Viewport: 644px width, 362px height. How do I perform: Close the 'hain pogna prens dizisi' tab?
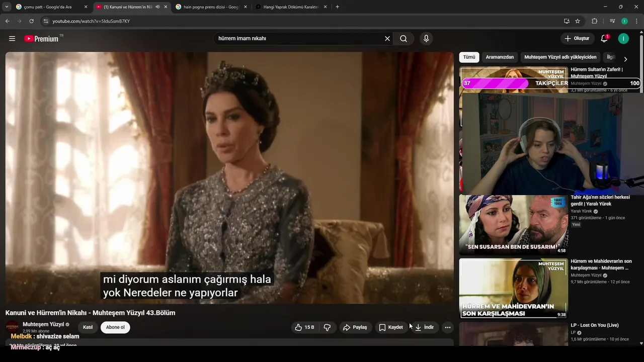click(246, 7)
